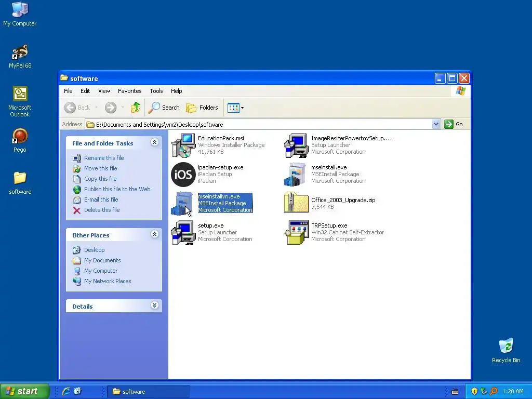Select the Pego desktop shortcut
532x399 pixels.
[20, 140]
